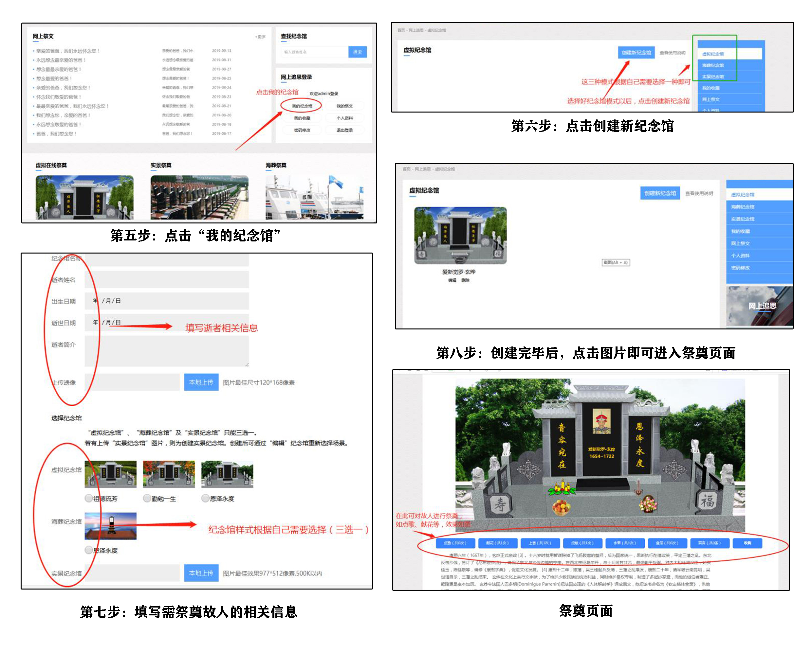Open 我的祭文 in login panel

pos(344,106)
